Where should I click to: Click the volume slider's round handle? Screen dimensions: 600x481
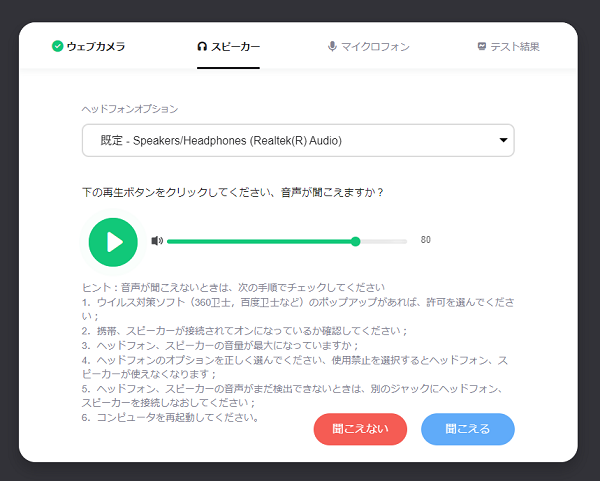[356, 241]
